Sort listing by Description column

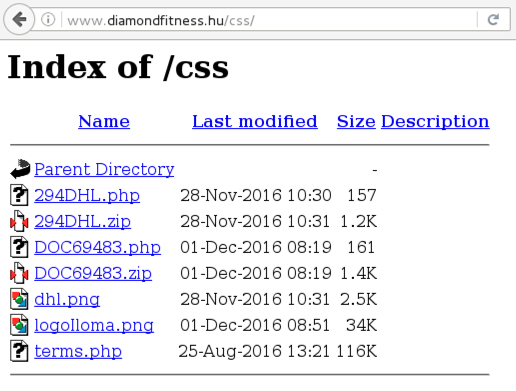tap(435, 122)
